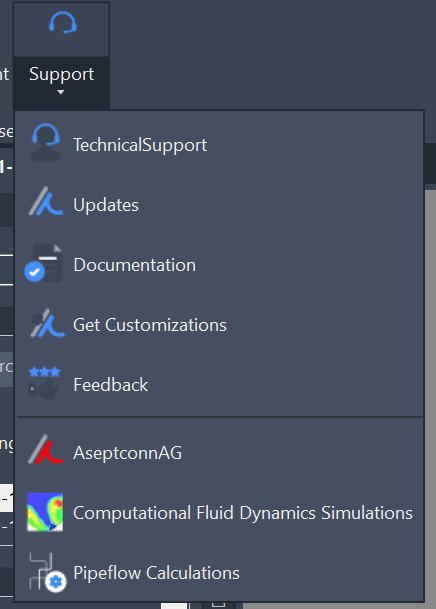Screen dimensions: 436x609
Task: Open TechnicalSupport menu entry
Action: tap(219, 144)
